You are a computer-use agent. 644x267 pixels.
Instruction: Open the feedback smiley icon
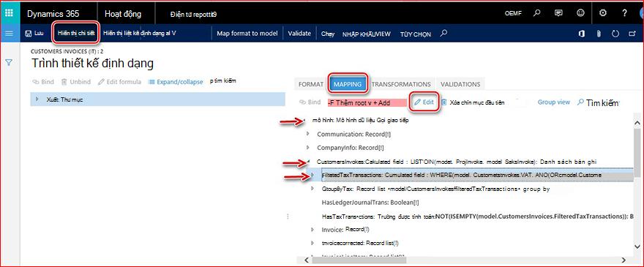pos(580,12)
